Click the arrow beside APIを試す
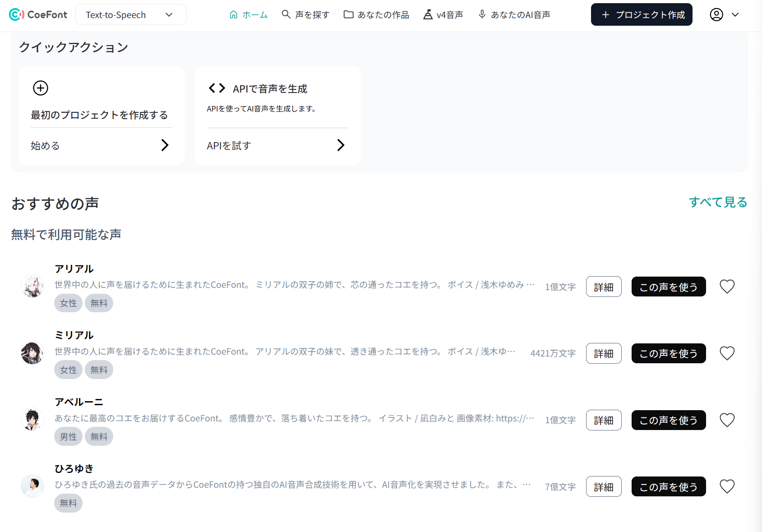This screenshot has width=762, height=532. point(341,145)
